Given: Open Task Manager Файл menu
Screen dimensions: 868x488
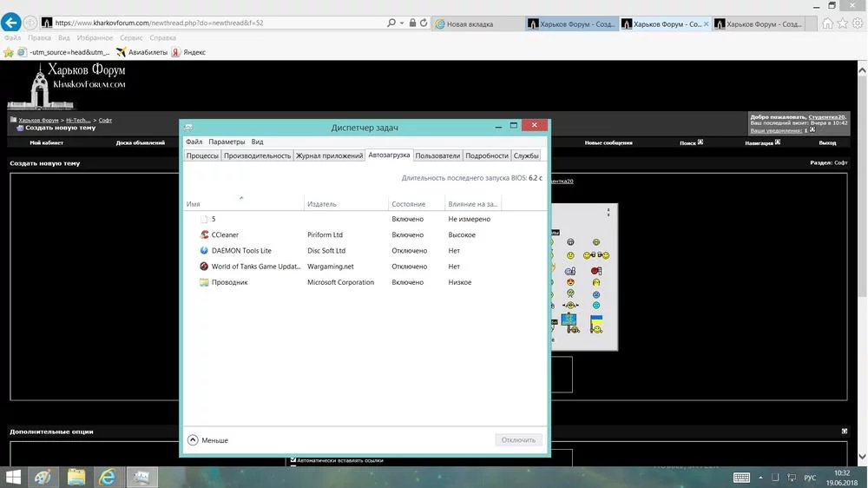Looking at the screenshot, I should (194, 142).
